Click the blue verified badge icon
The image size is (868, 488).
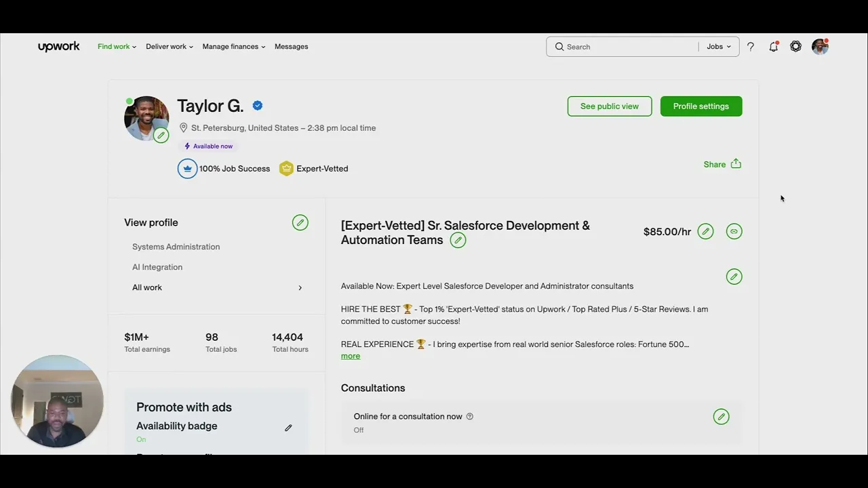pos(258,106)
